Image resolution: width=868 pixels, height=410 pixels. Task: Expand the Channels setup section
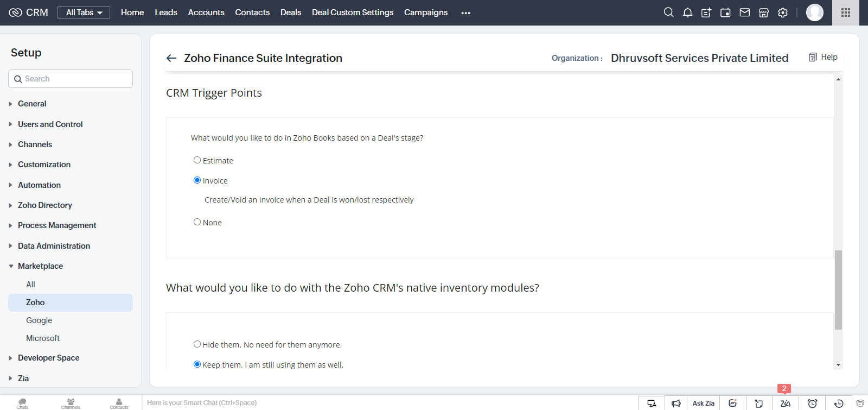click(x=35, y=144)
